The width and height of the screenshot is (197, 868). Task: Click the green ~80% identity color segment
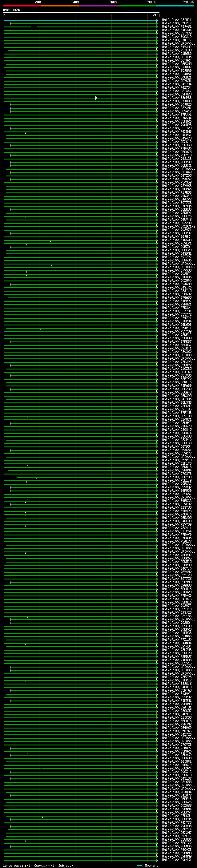coord(137,6)
